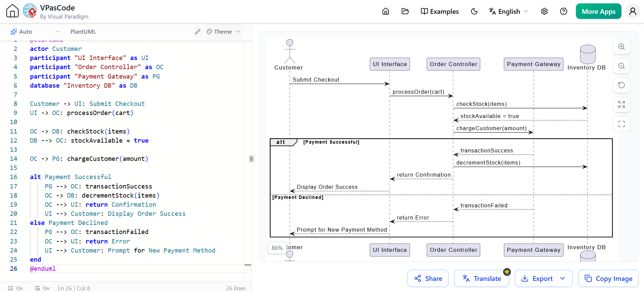Viewport: 644px width, 292px height.
Task: Click the Copy Image button
Action: (x=608, y=279)
